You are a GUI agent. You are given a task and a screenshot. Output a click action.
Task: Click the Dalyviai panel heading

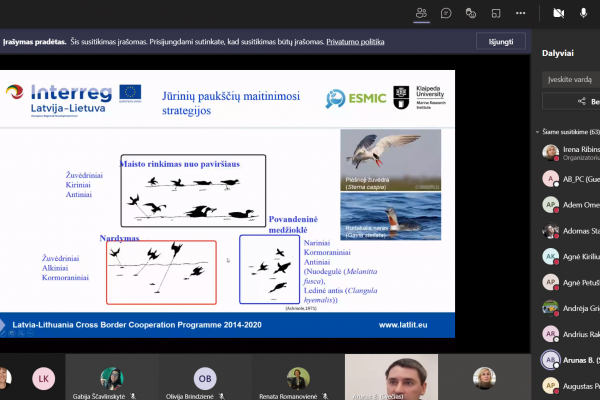pos(558,53)
